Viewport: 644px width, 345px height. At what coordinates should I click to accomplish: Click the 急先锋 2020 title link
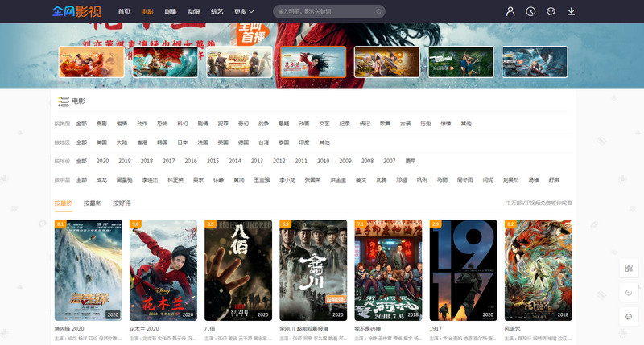pyautogui.click(x=69, y=329)
